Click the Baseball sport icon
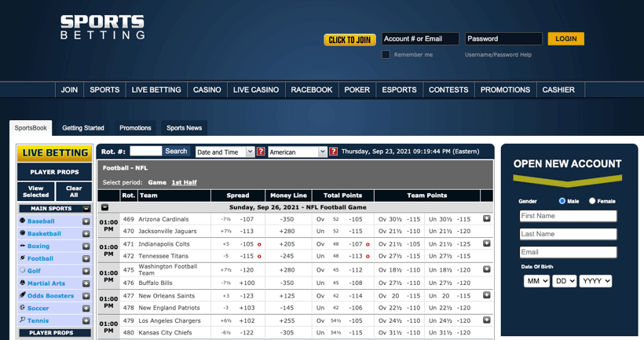Screen dimensions: 644x340 [23, 221]
